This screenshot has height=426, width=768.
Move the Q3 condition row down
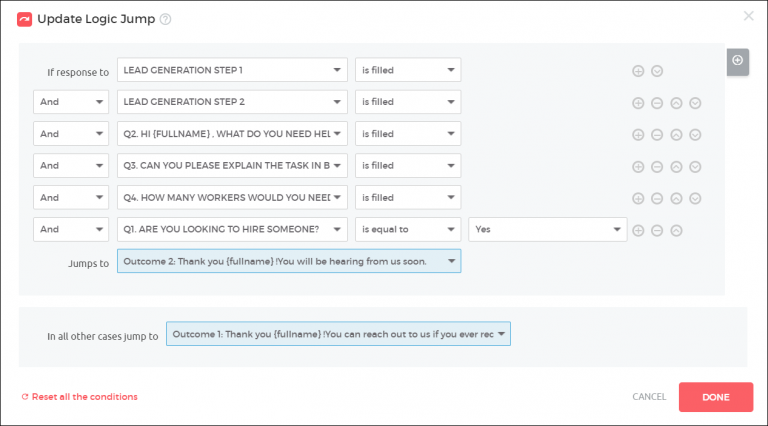point(695,166)
